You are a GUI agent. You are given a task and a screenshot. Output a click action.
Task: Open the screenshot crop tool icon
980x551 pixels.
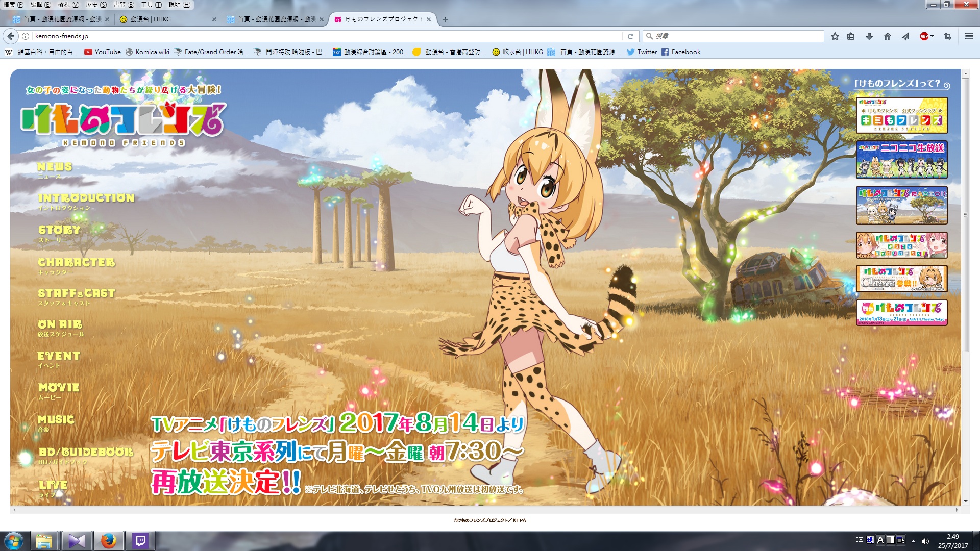(x=948, y=36)
